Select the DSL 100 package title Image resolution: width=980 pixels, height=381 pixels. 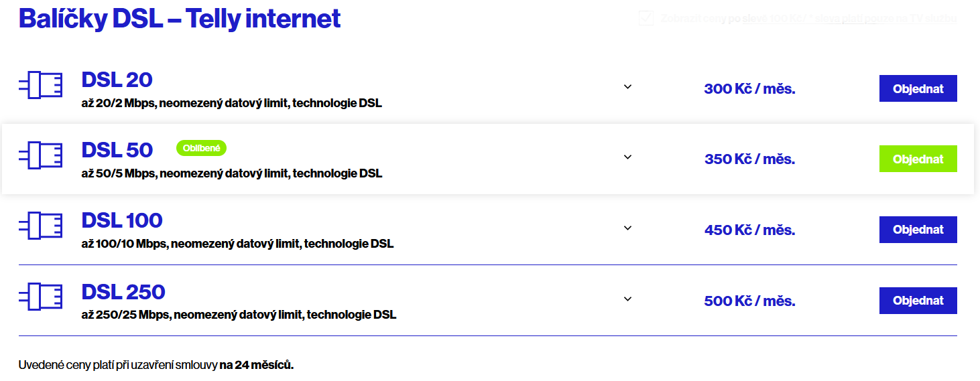click(x=122, y=220)
